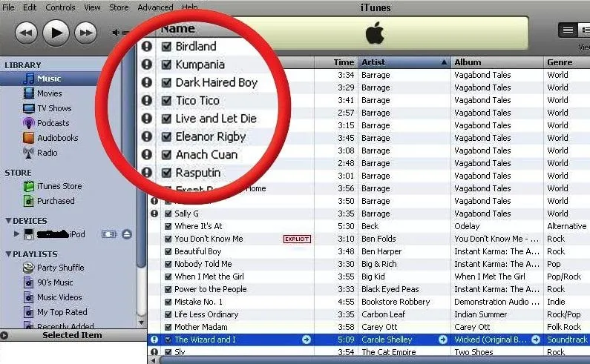Sort by the Genre column
The height and width of the screenshot is (364, 590).
pos(567,62)
